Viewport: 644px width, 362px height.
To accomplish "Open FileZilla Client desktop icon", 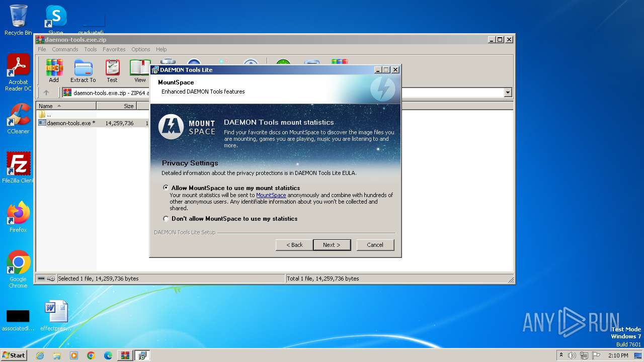I will [x=18, y=168].
